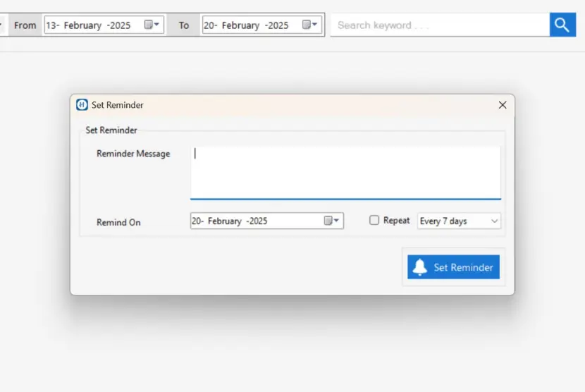Select the month February in To date
This screenshot has width=585, height=392.
tap(241, 25)
